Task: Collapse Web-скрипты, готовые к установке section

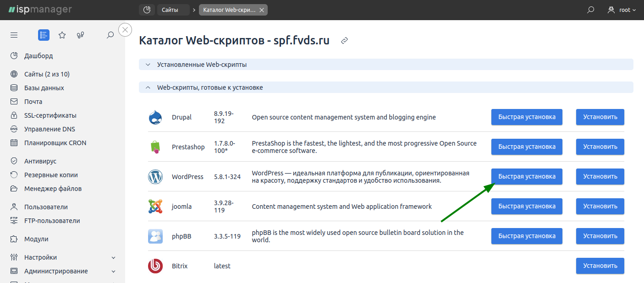Action: pos(386,87)
